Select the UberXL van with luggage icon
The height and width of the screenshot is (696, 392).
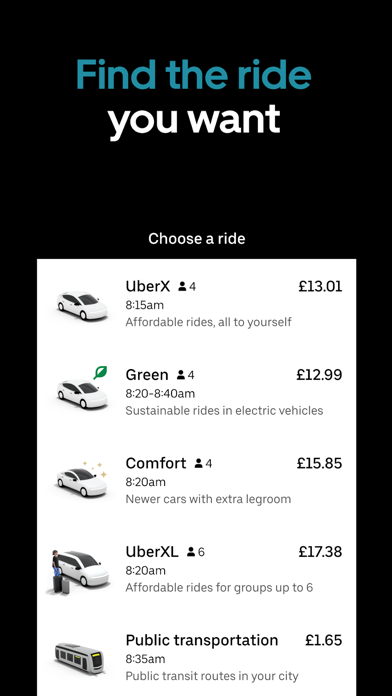click(78, 572)
